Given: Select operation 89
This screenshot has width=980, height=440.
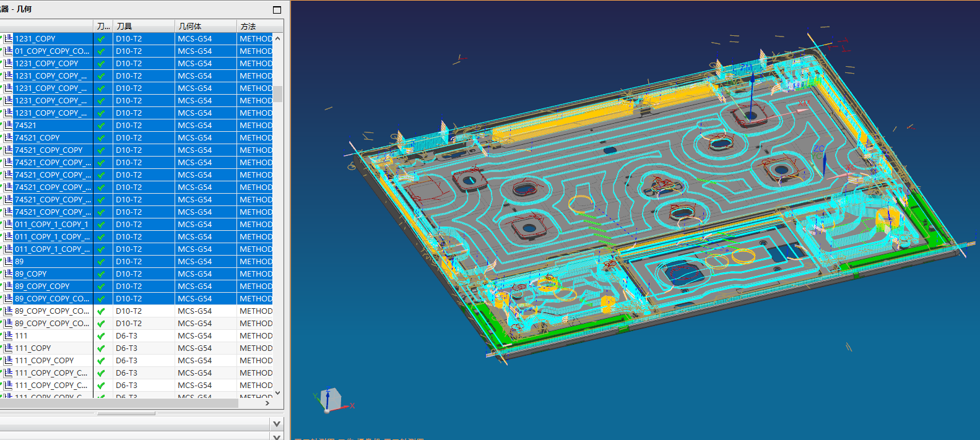Looking at the screenshot, I should [19, 261].
